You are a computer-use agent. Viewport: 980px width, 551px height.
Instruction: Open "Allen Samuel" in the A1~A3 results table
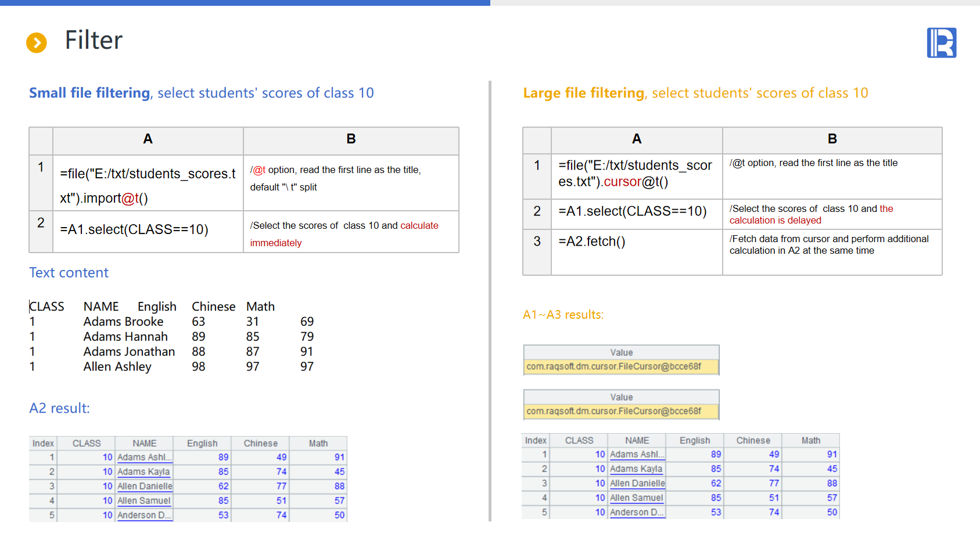pyautogui.click(x=636, y=498)
